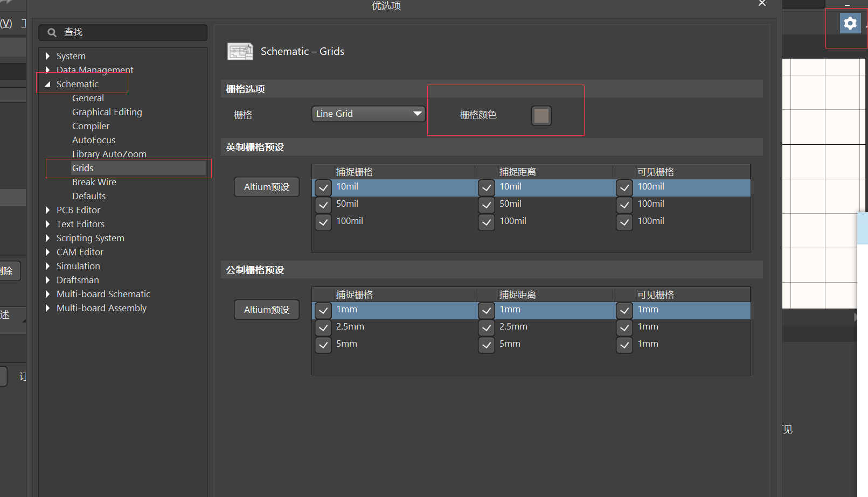Select the AutoFocus preferences page
This screenshot has width=868, height=497.
(94, 140)
